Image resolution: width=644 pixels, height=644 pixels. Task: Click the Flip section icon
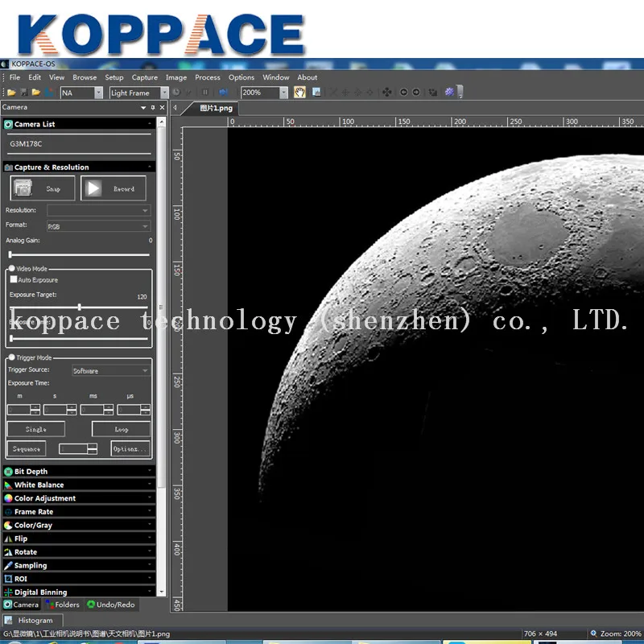(x=8, y=539)
